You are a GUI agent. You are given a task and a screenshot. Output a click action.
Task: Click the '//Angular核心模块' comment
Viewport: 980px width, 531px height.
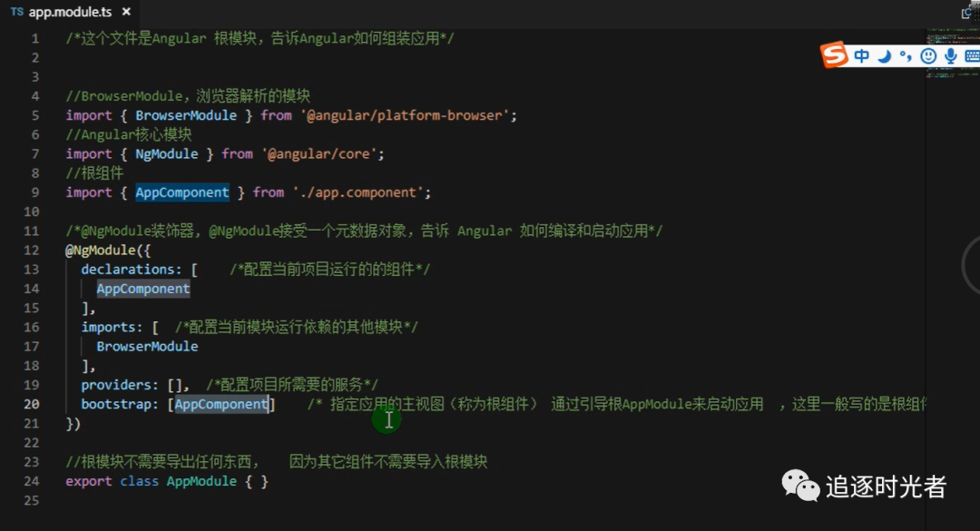[129, 134]
